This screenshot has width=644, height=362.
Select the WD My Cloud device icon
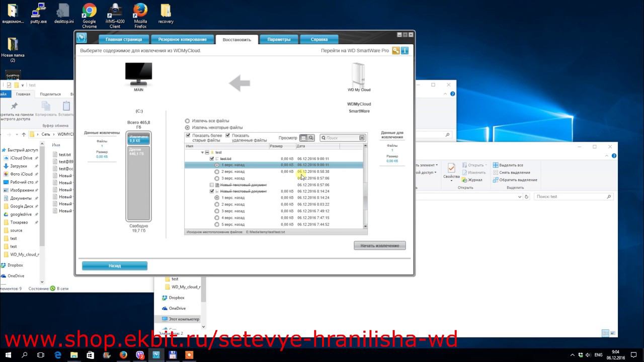[x=359, y=74]
